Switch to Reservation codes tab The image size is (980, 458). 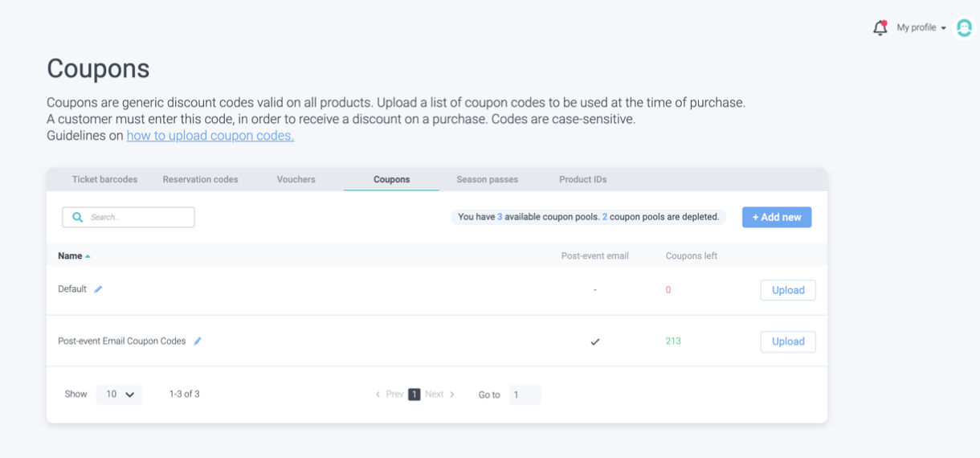200,179
